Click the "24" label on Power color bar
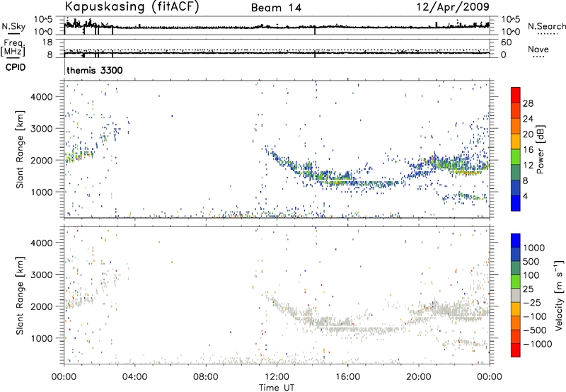Image resolution: width=566 pixels, height=392 pixels. point(528,119)
